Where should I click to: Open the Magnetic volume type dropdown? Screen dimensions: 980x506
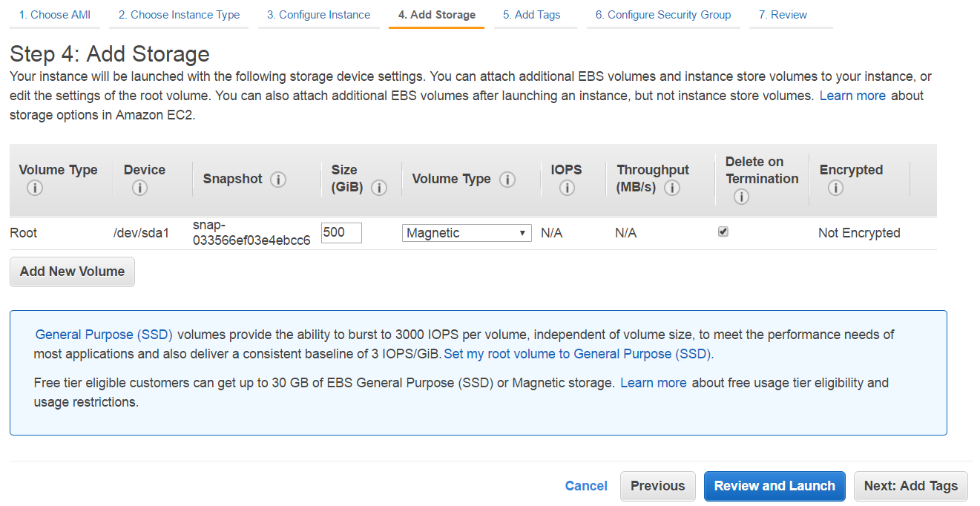point(467,232)
